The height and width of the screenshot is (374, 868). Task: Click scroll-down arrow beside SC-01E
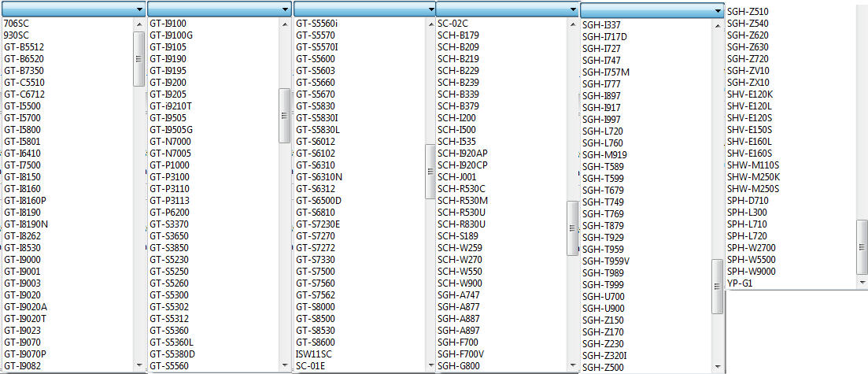coord(430,365)
